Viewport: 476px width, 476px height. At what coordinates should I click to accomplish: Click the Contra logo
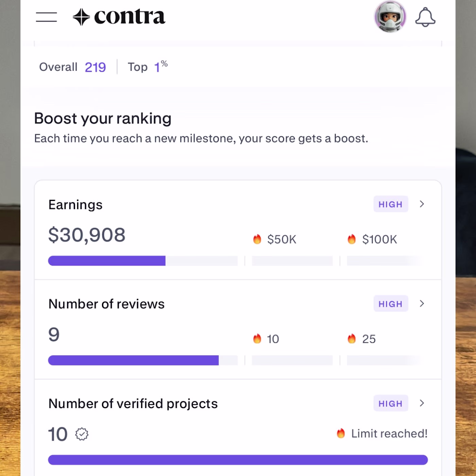[x=119, y=17]
